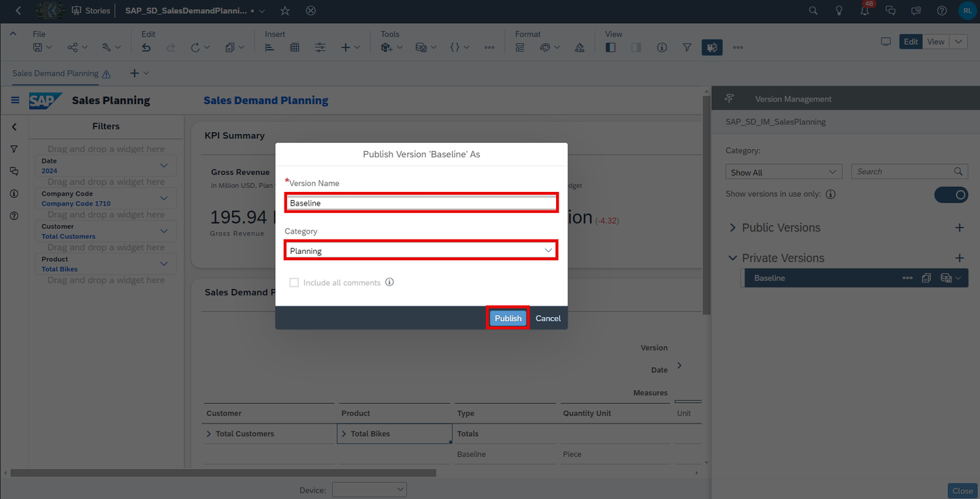
Task: Click the Publish button in the dialog
Action: [x=508, y=318]
